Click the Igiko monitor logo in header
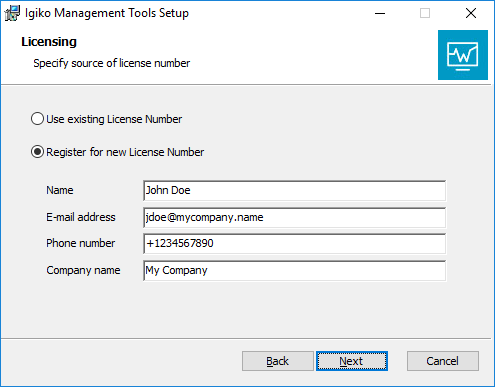Image resolution: width=495 pixels, height=387 pixels. 463,55
